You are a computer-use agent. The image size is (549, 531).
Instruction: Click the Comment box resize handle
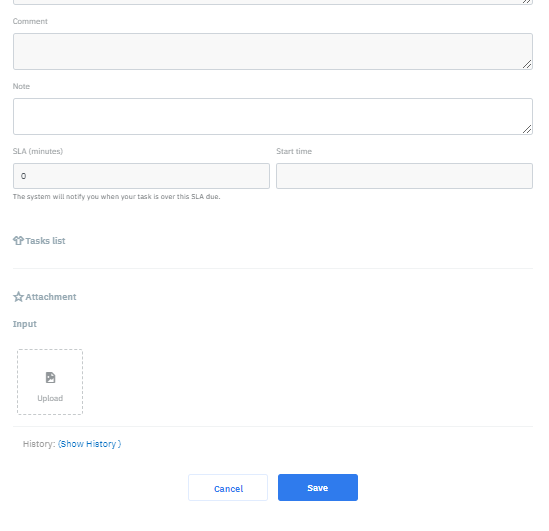coord(527,64)
